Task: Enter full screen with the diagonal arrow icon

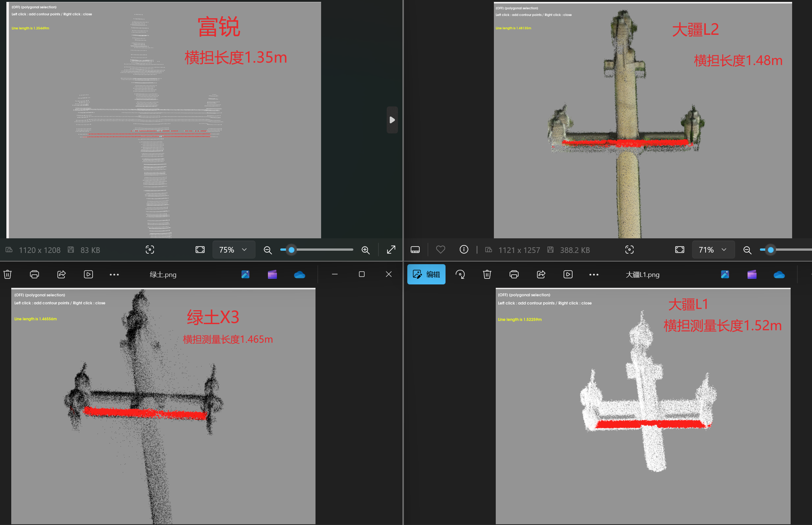Action: point(391,250)
